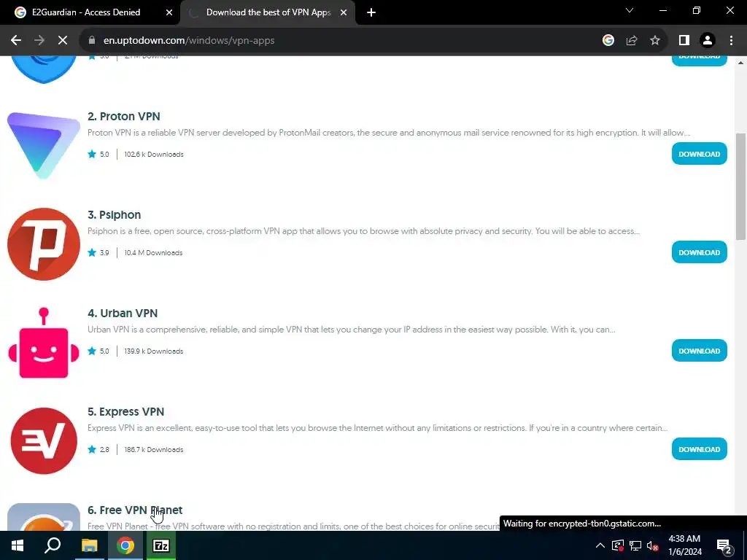
Task: Open a new tab with the plus button
Action: pos(371,12)
